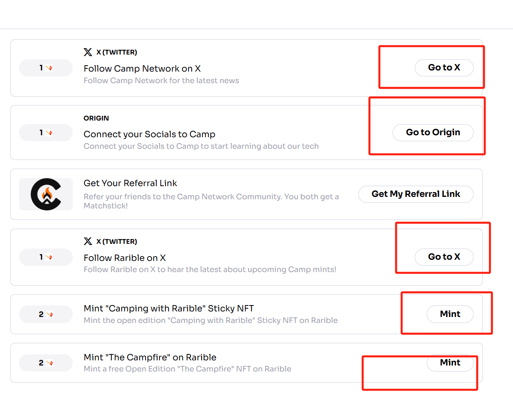This screenshot has width=513, height=420.
Task: Select Connect your Socials to Camp title
Action: [x=150, y=134]
